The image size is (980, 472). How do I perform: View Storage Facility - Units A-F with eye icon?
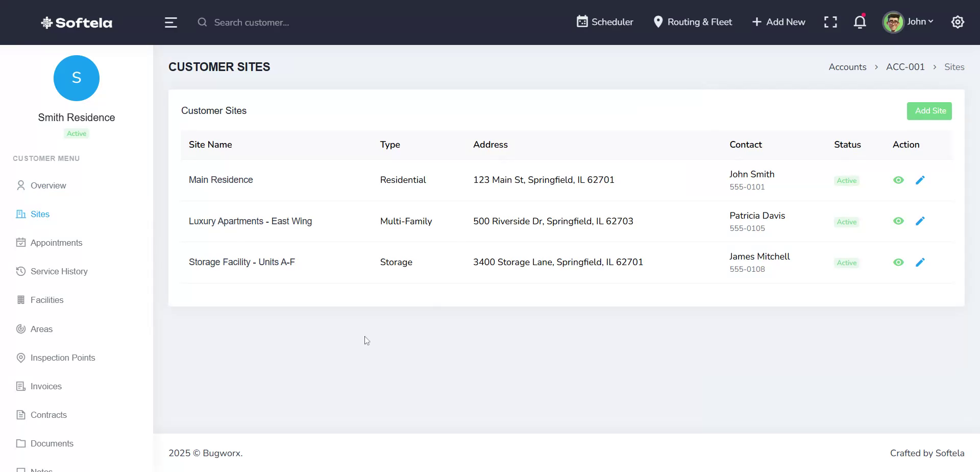click(x=899, y=262)
